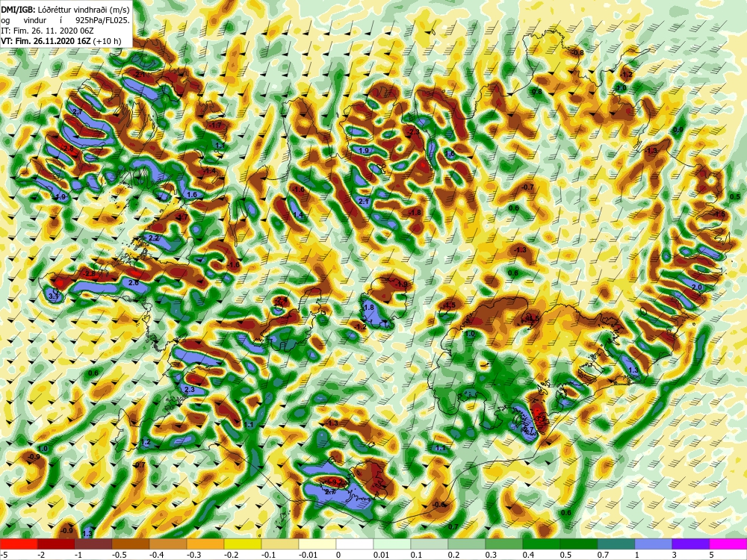The image size is (747, 560).
Task: Select the cream legend swatch at -0.01
Action: point(317,544)
